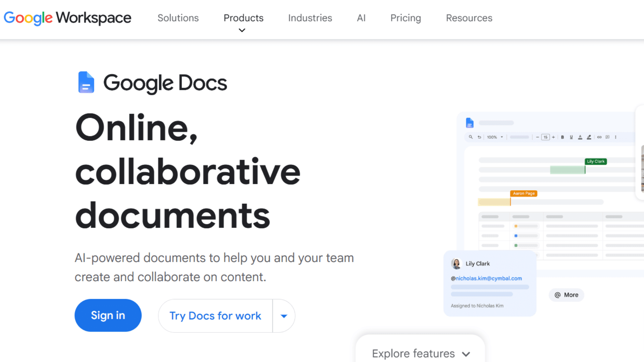
Task: Click the Underline U icon in the preview toolbar
Action: click(571, 137)
